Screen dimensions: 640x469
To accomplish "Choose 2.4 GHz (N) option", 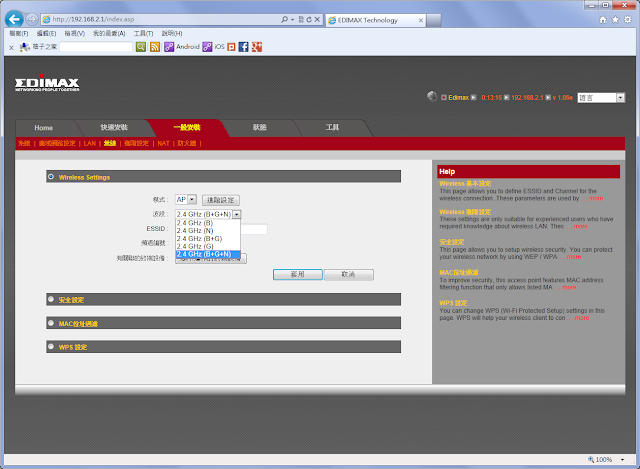I will 208,231.
